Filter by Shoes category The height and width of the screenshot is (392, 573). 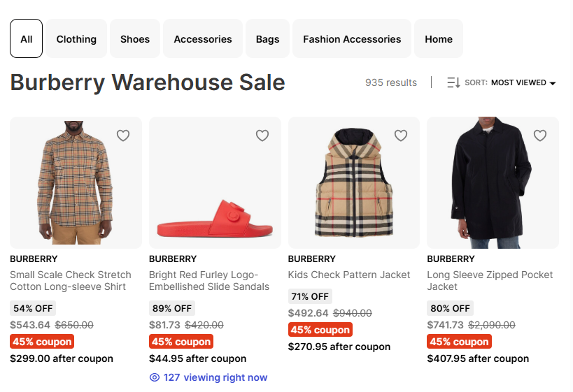135,39
